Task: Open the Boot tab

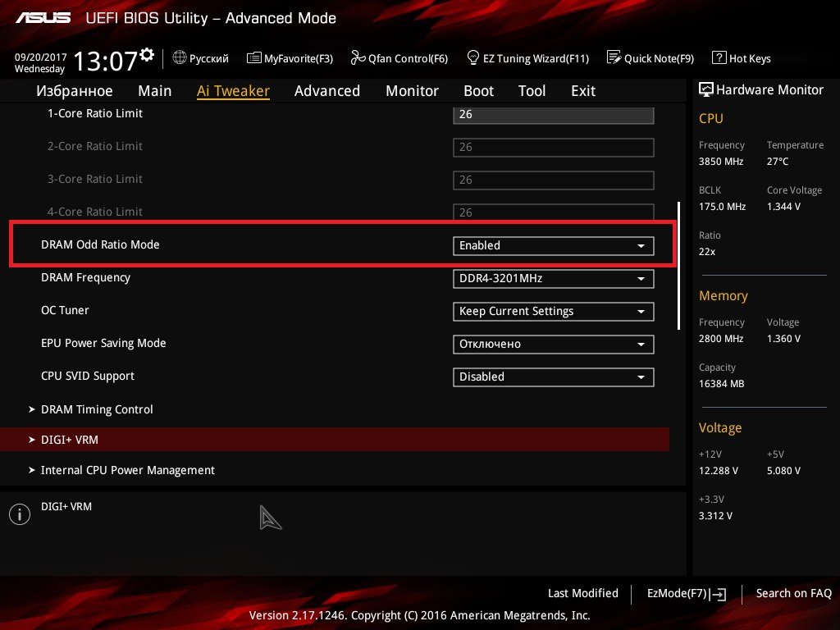Action: point(478,91)
